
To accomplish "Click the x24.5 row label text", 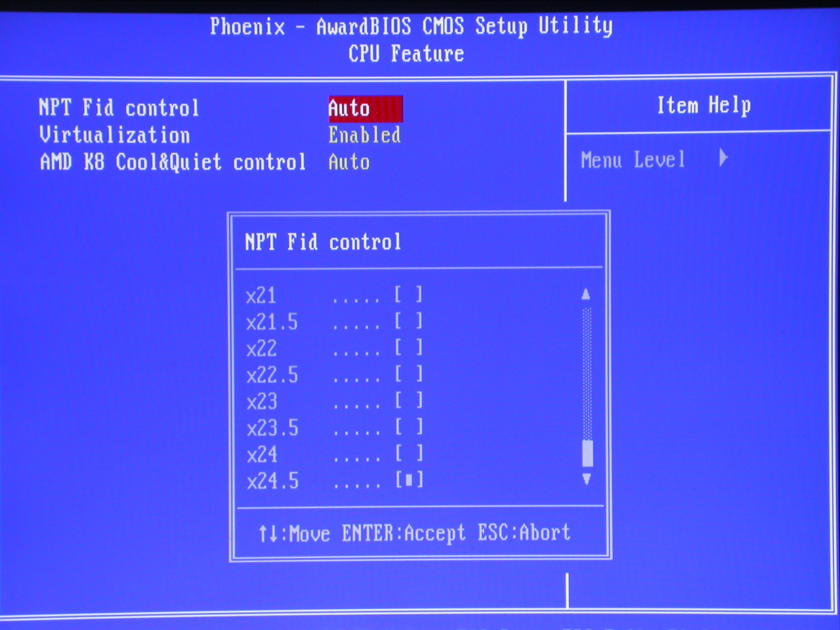I will [x=272, y=481].
